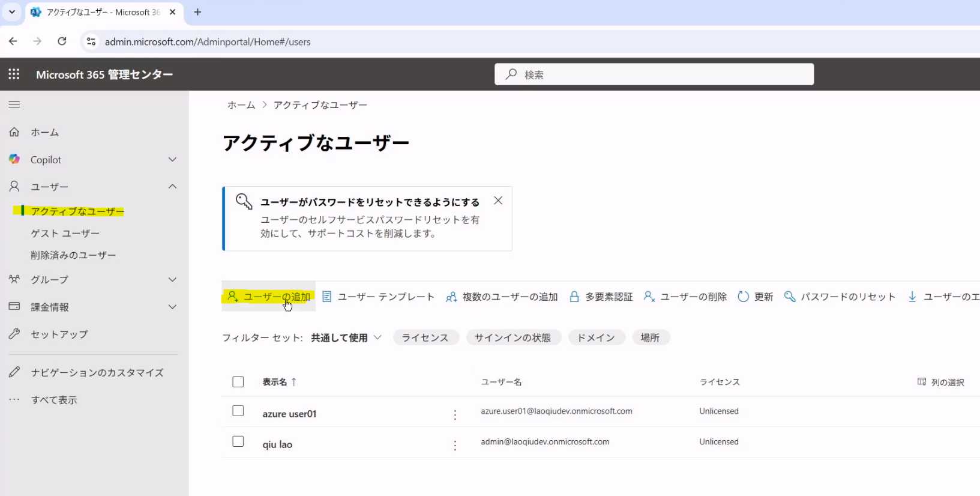The image size is (980, 496).
Task: Expand the Copilot navigation section
Action: pos(172,160)
